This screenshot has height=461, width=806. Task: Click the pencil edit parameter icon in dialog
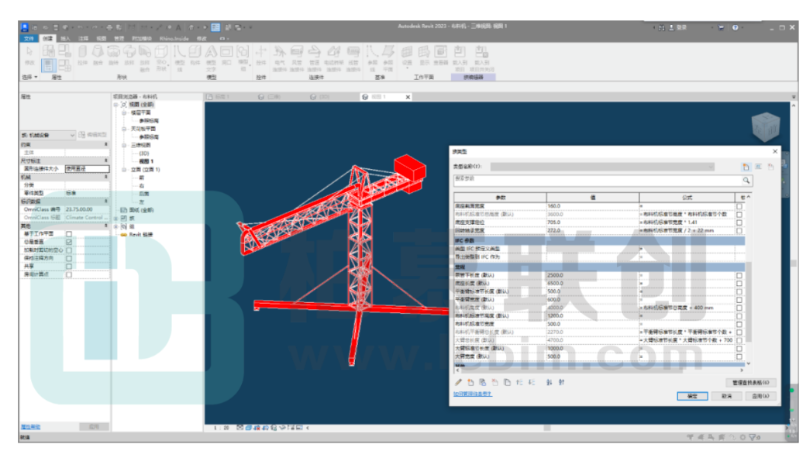pos(458,382)
